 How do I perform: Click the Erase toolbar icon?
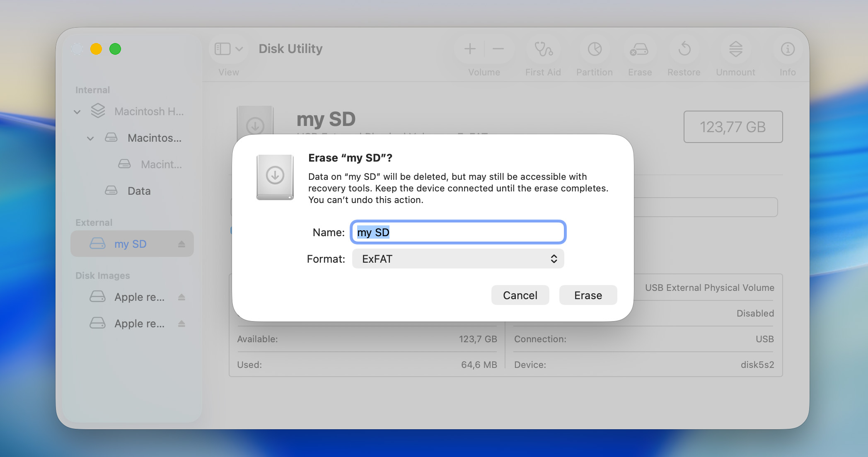[639, 49]
